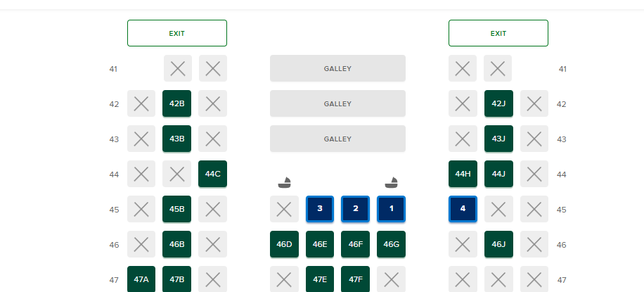Toggle selected seat labeled 3
The height and width of the screenshot is (292, 644).
click(x=319, y=209)
